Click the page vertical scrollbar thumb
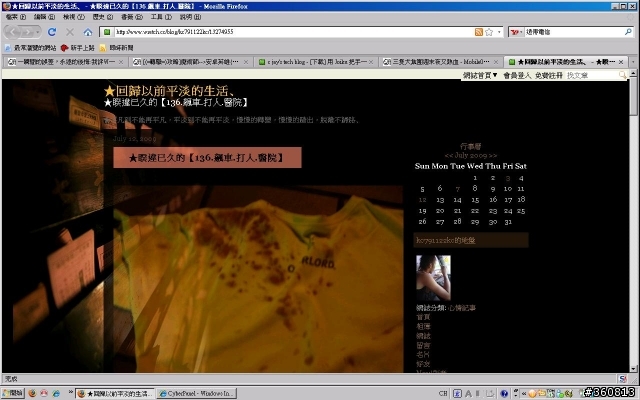This screenshot has height=400, width=640. click(x=633, y=96)
